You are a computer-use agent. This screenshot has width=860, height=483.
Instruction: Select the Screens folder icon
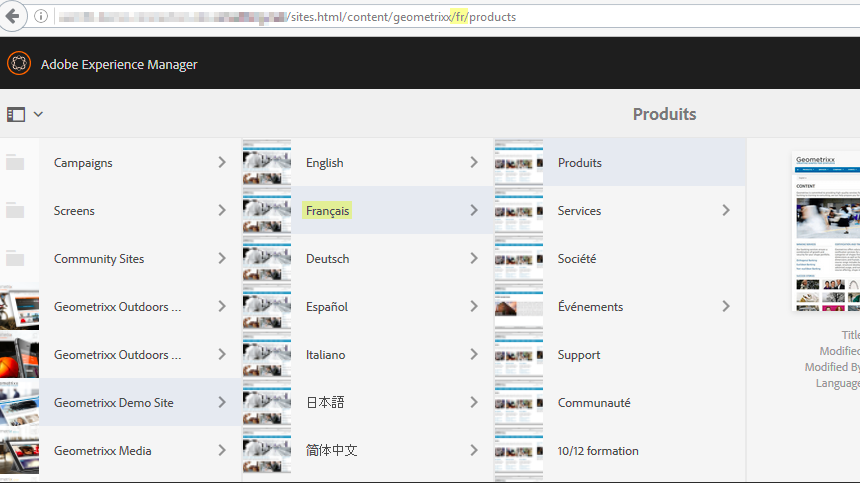(15, 211)
